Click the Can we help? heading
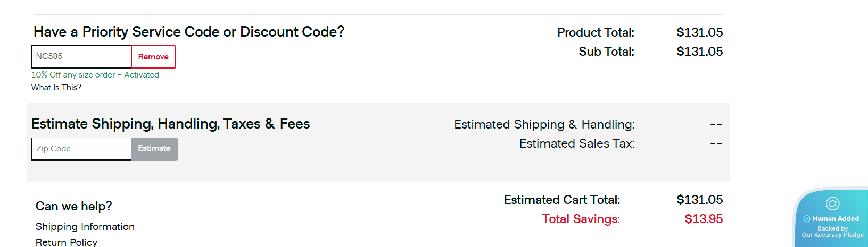The width and height of the screenshot is (868, 247). (x=73, y=206)
